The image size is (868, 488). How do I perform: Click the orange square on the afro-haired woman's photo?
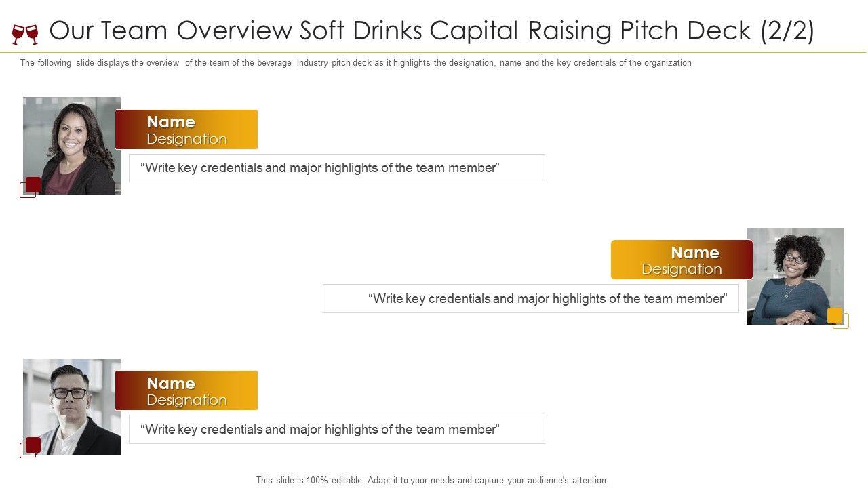[x=835, y=315]
